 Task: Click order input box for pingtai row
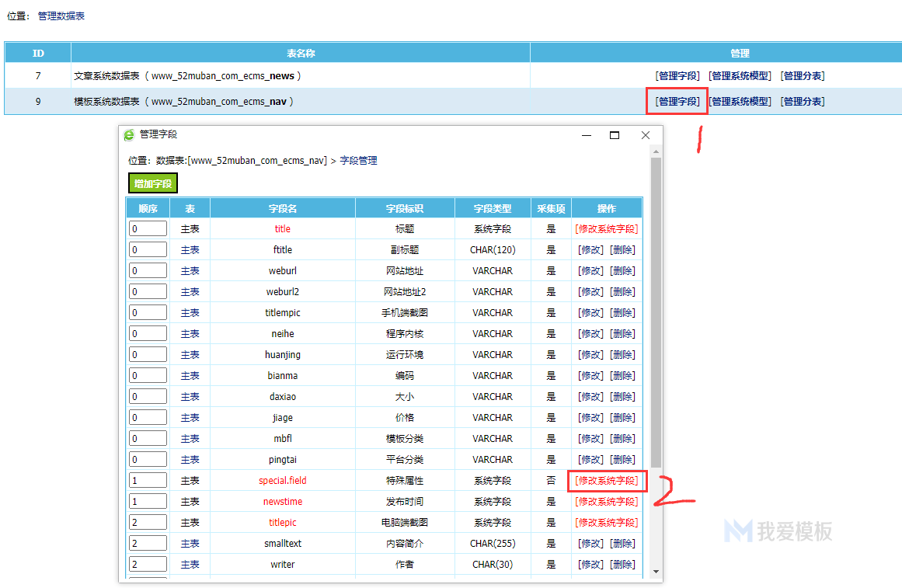[148, 460]
